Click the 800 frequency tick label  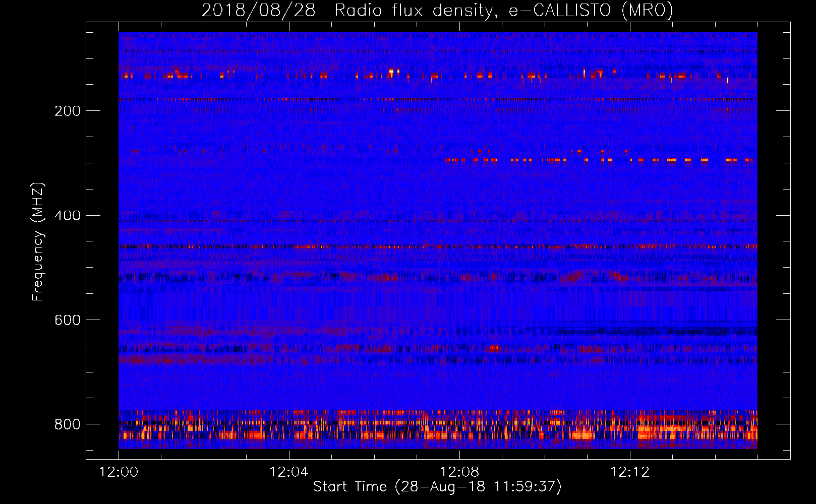pyautogui.click(x=68, y=424)
